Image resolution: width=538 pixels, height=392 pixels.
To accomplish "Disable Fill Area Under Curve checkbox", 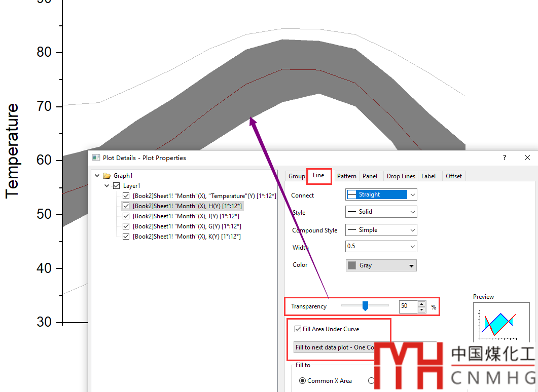I will coord(298,329).
